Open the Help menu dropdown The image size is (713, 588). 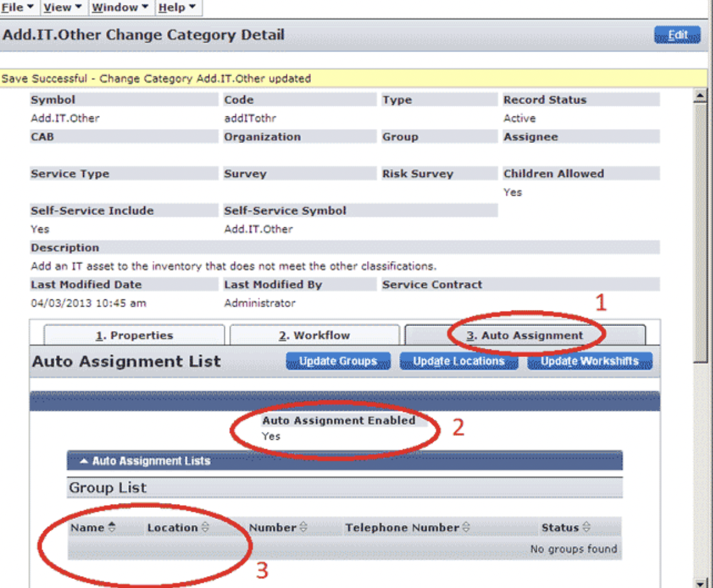[176, 7]
